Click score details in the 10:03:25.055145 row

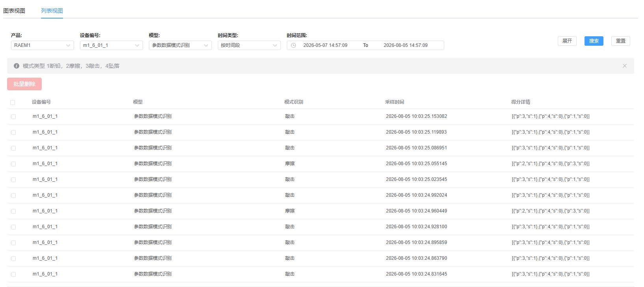click(x=551, y=164)
